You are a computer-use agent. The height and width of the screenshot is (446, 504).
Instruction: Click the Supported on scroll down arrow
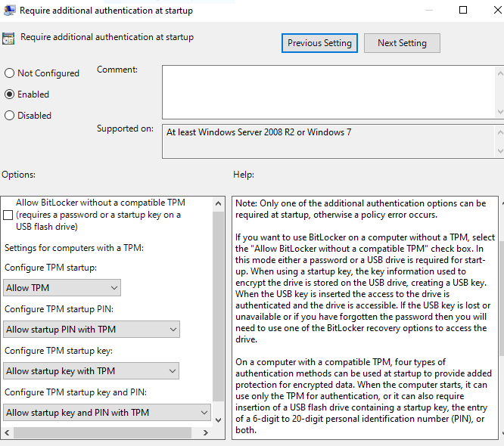(499, 151)
